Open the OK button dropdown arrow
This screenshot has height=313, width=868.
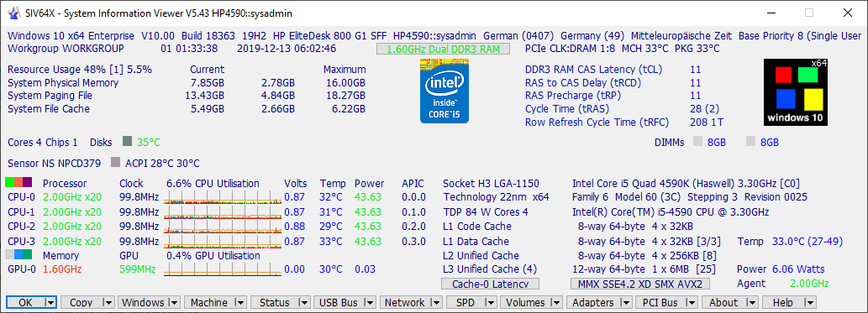pyautogui.click(x=50, y=302)
